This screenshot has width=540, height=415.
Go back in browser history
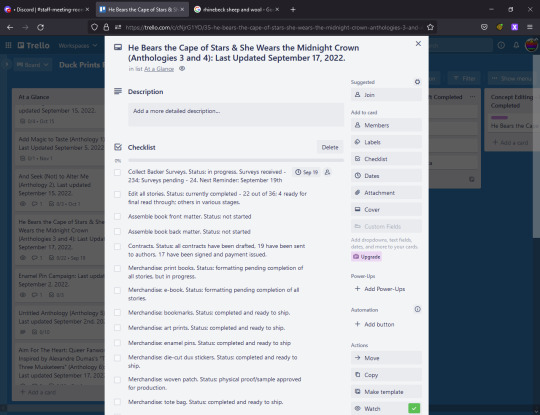pyautogui.click(x=10, y=27)
